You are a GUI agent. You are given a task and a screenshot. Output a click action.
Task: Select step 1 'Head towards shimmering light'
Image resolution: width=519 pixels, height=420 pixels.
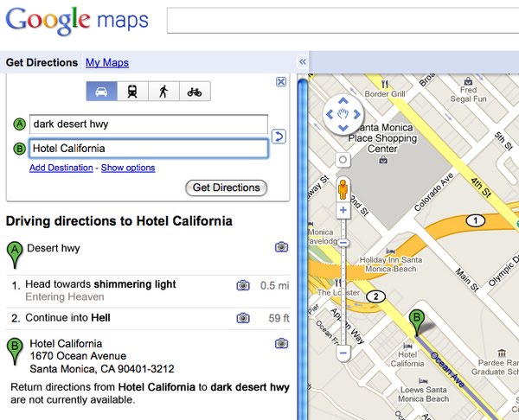pyautogui.click(x=100, y=284)
